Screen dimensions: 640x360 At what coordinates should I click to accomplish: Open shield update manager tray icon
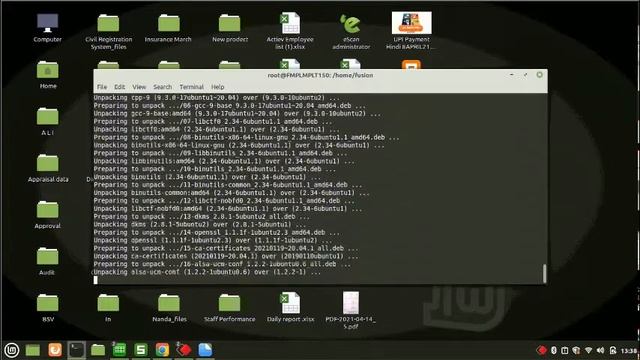click(x=576, y=351)
